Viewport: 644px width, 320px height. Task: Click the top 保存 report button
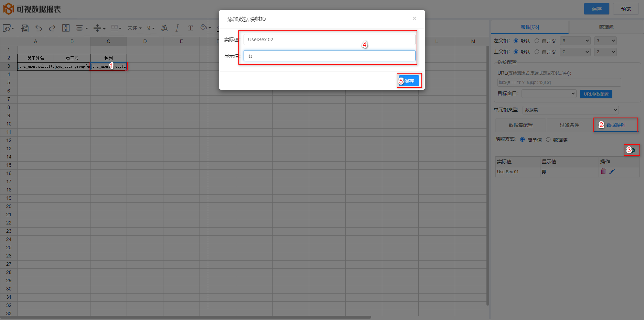coord(597,9)
